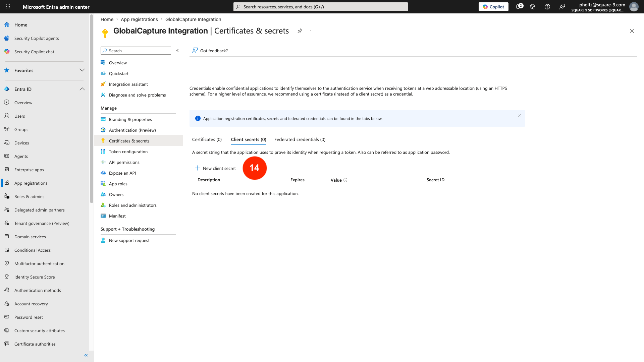This screenshot has height=362, width=644.
Task: Dismiss the info banner
Action: pos(519,116)
